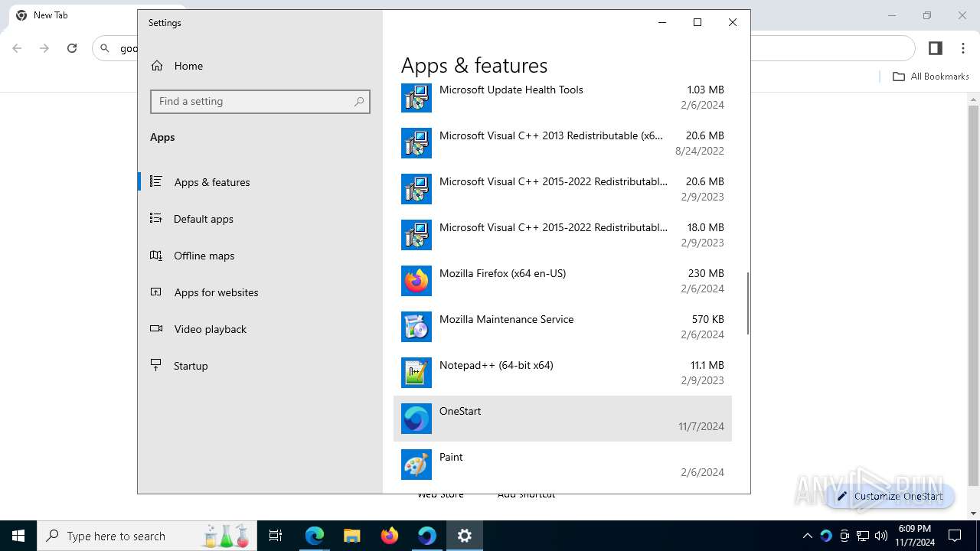Click the Mozilla Firefox app icon in list
The width and height of the screenshot is (980, 551).
pyautogui.click(x=416, y=281)
